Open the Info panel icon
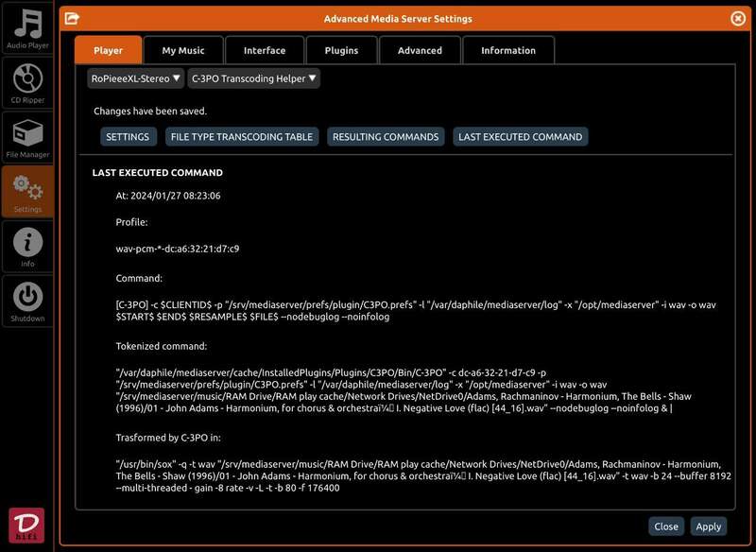Image resolution: width=756 pixels, height=552 pixels. (27, 246)
